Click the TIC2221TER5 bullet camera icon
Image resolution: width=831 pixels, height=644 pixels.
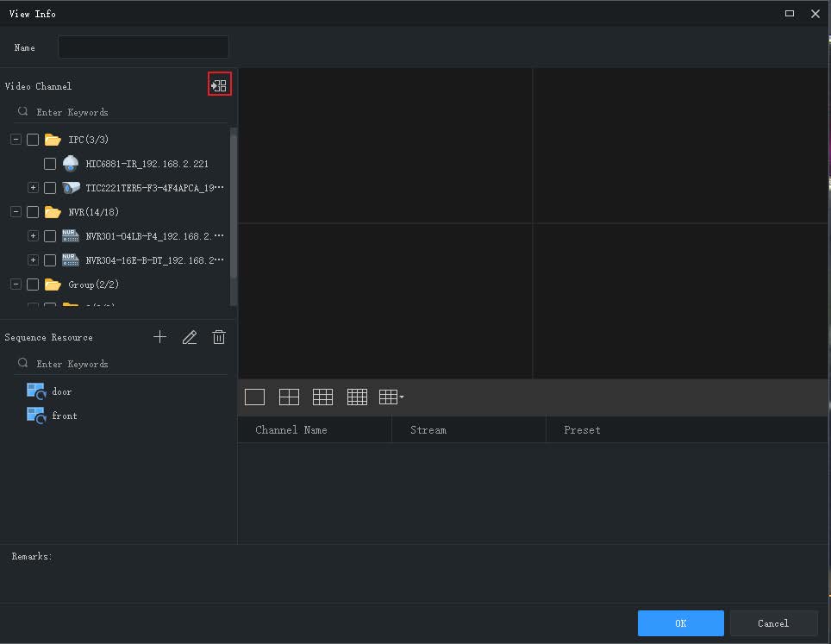(71, 188)
